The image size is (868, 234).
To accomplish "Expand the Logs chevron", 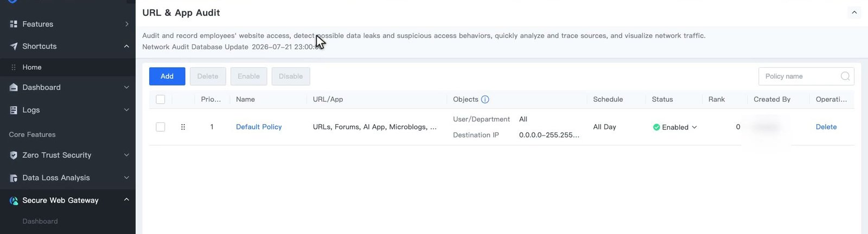I will click(126, 110).
